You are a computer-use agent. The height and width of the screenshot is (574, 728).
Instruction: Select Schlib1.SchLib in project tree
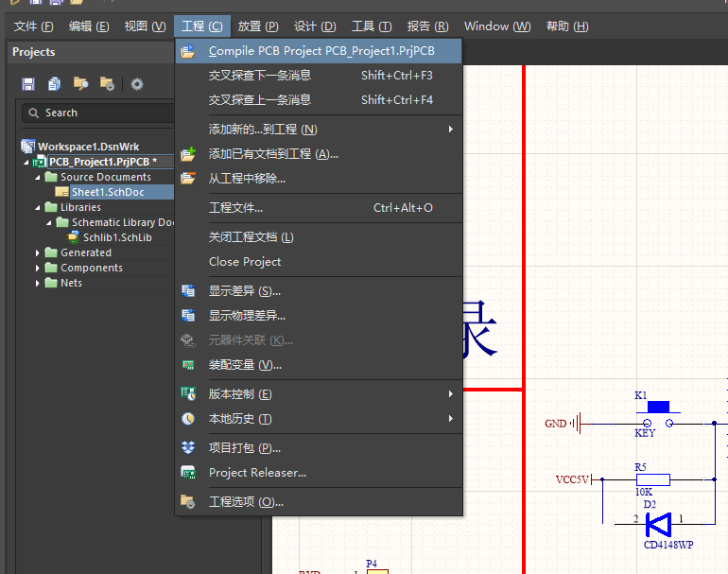[117, 237]
